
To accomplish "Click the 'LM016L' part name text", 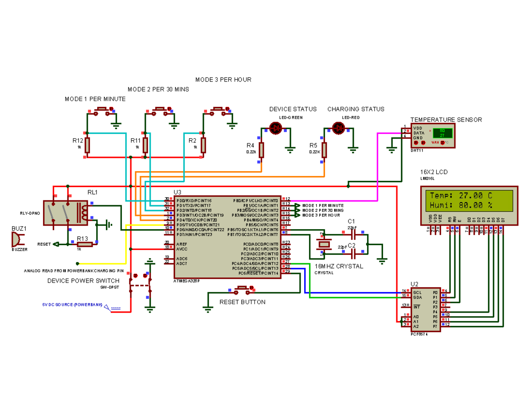I will (427, 179).
